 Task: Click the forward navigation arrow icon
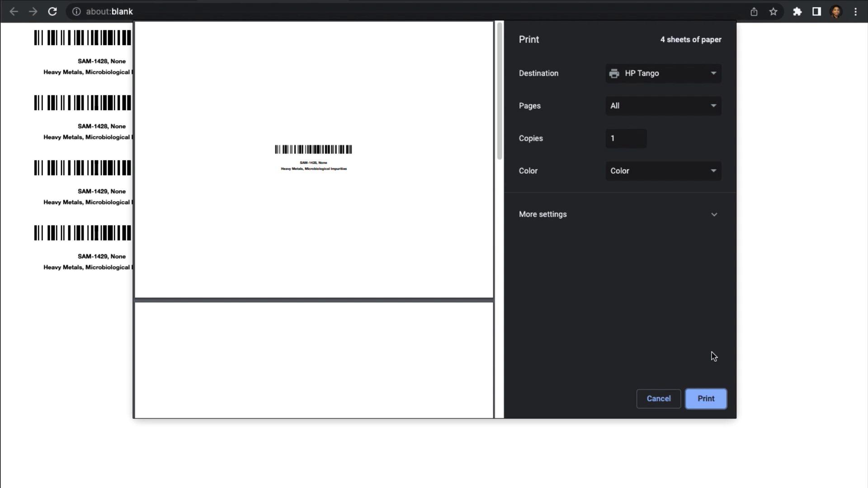coord(33,11)
